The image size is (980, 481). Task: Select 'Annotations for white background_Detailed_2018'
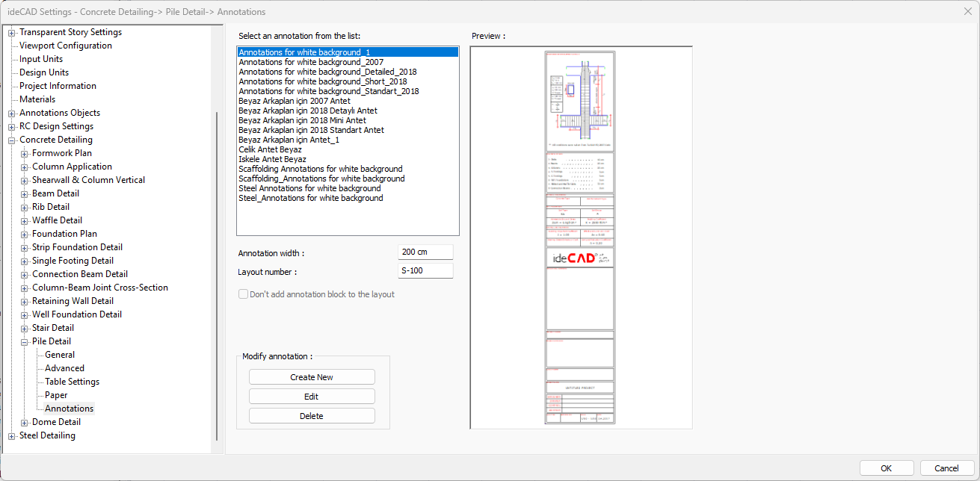point(327,72)
